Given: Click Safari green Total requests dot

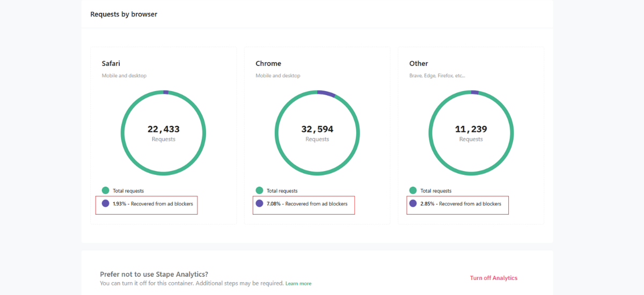Looking at the screenshot, I should pyautogui.click(x=106, y=190).
